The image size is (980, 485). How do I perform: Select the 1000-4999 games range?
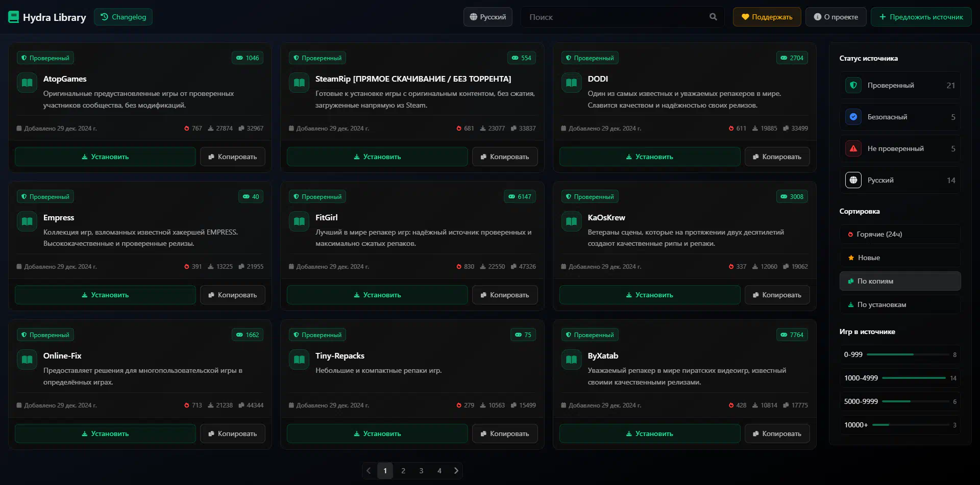(900, 378)
